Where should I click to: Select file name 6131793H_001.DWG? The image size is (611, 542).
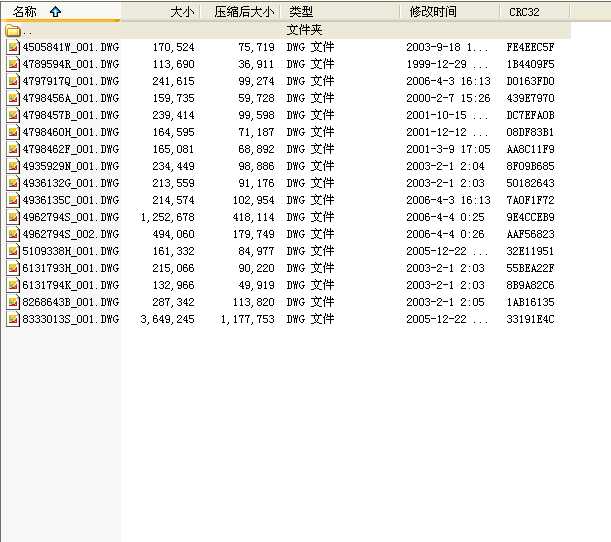(x=71, y=268)
